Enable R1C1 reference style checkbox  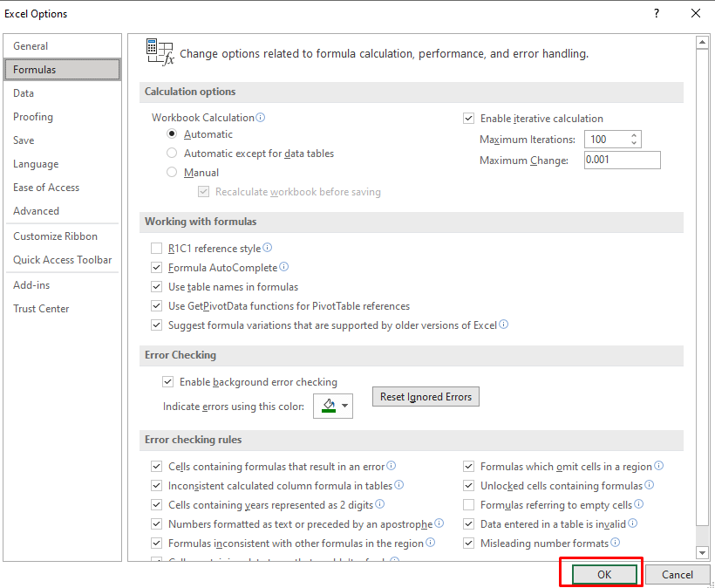157,249
